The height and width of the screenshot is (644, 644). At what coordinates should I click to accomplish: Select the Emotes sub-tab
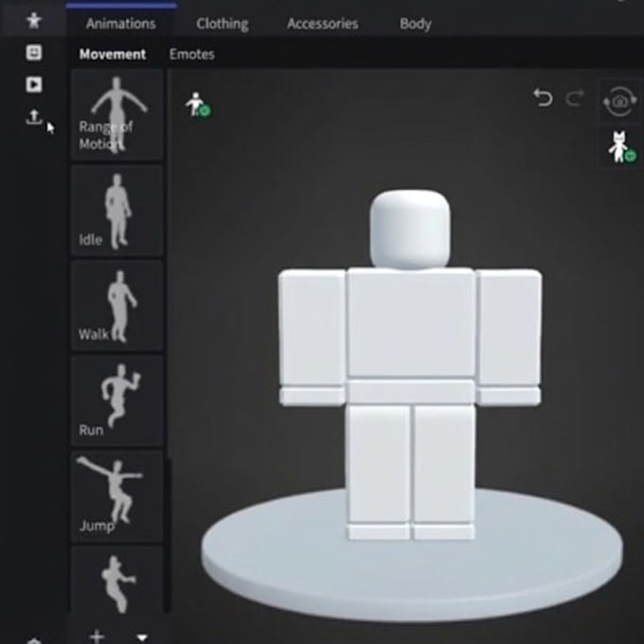click(x=192, y=54)
